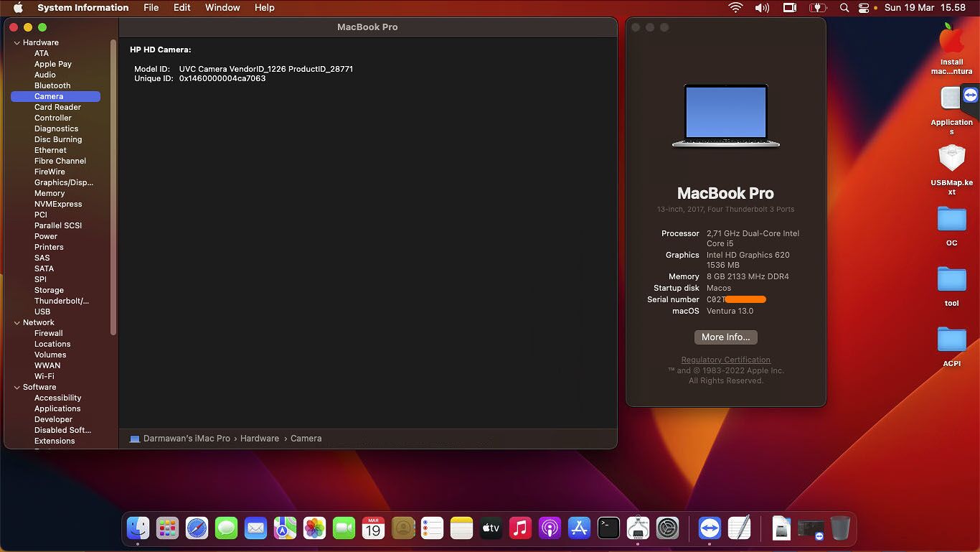The width and height of the screenshot is (980, 552).
Task: Click the volume icon in menu bar
Action: click(x=762, y=8)
